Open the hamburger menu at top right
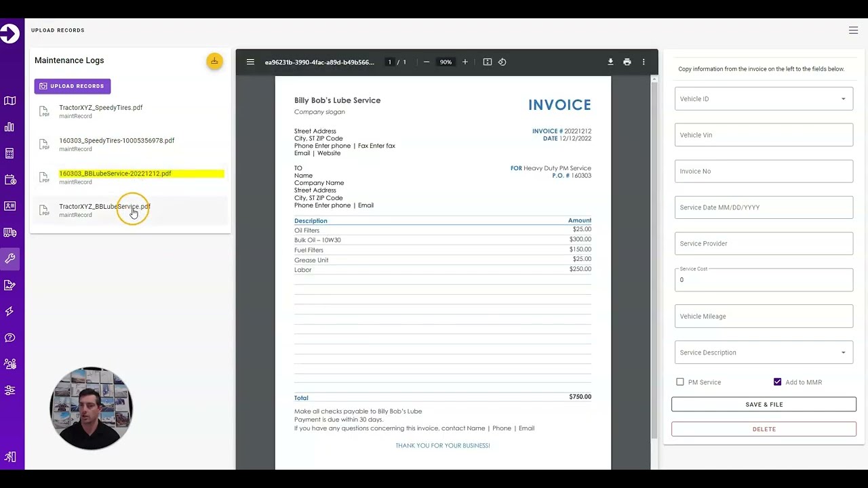The image size is (868, 488). click(853, 30)
